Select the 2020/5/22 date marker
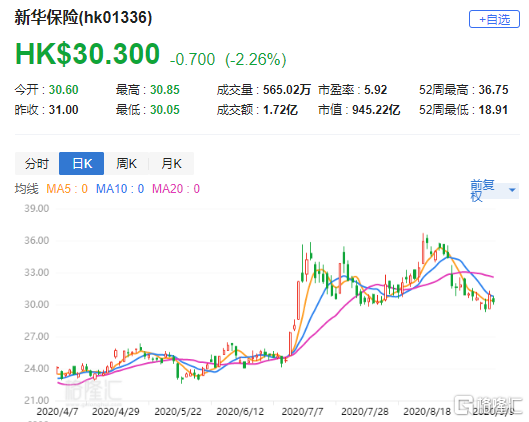The image size is (529, 422). (x=178, y=412)
